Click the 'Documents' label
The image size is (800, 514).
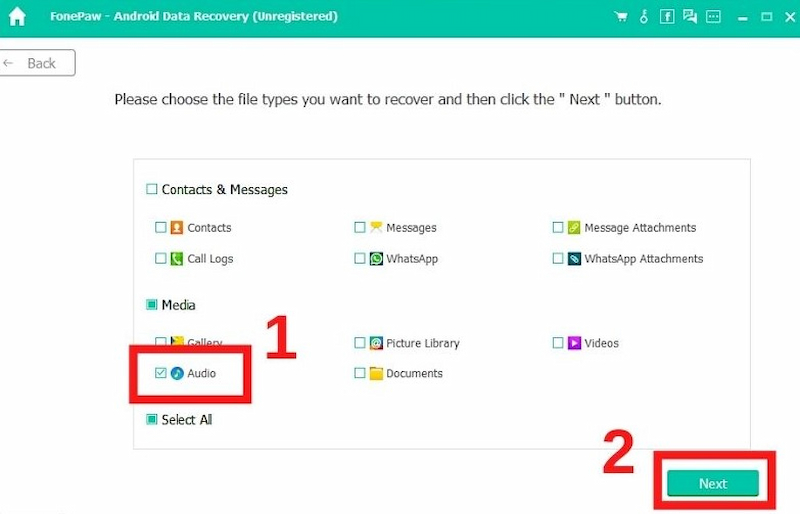click(x=414, y=373)
